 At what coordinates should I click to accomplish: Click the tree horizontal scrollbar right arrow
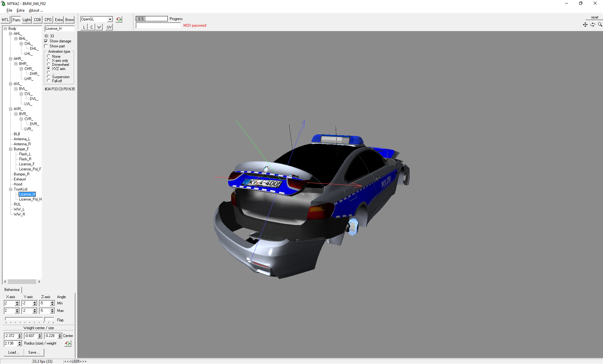tap(39, 282)
